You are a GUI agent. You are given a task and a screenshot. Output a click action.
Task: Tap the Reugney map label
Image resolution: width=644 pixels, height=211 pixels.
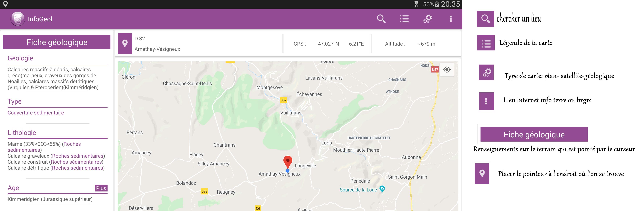click(226, 192)
